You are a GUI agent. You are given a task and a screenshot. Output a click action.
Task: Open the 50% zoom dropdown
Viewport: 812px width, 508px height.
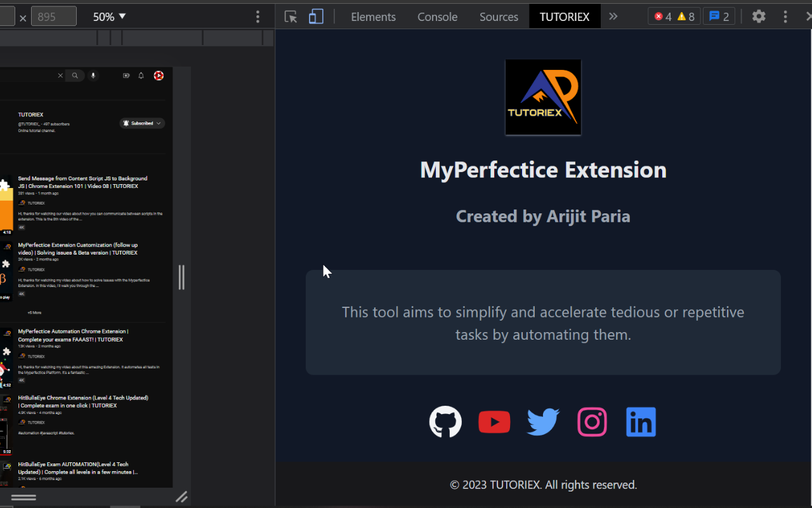108,17
